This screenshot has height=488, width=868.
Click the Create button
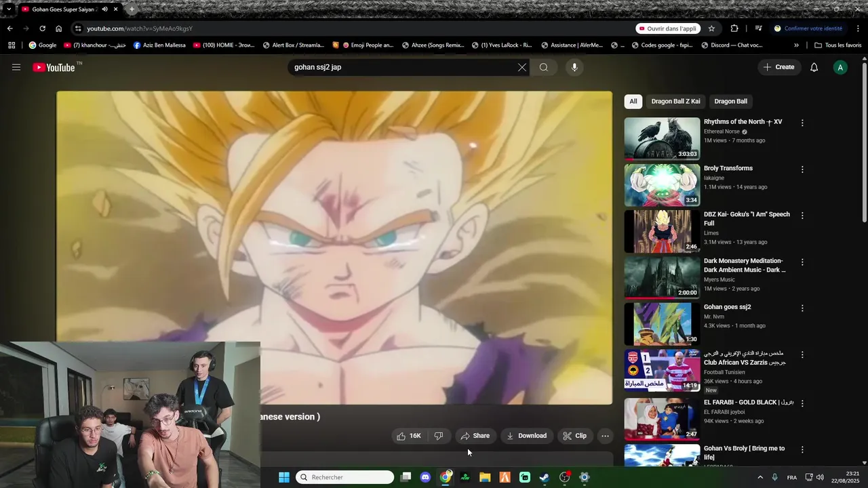(778, 67)
